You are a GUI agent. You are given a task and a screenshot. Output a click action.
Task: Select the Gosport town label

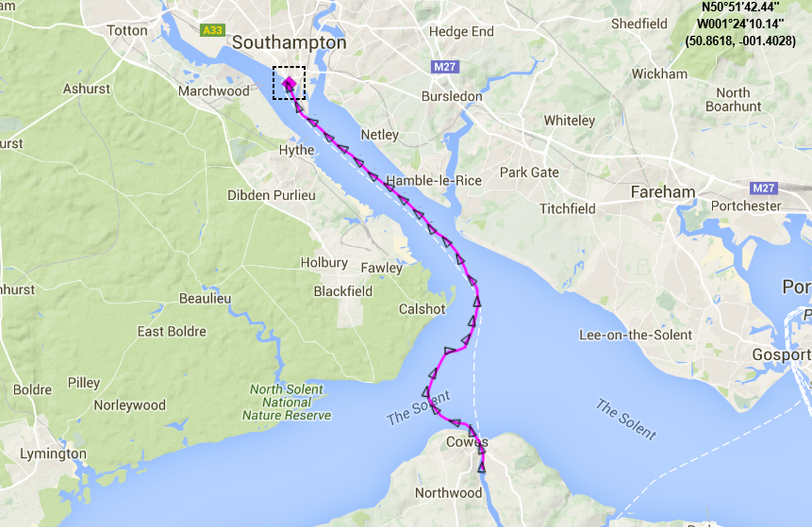tap(782, 354)
